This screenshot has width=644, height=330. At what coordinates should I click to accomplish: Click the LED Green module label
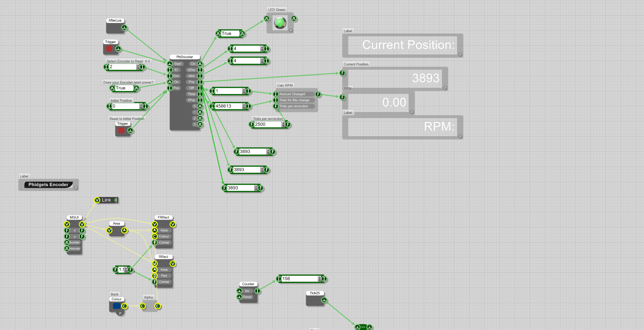(277, 10)
